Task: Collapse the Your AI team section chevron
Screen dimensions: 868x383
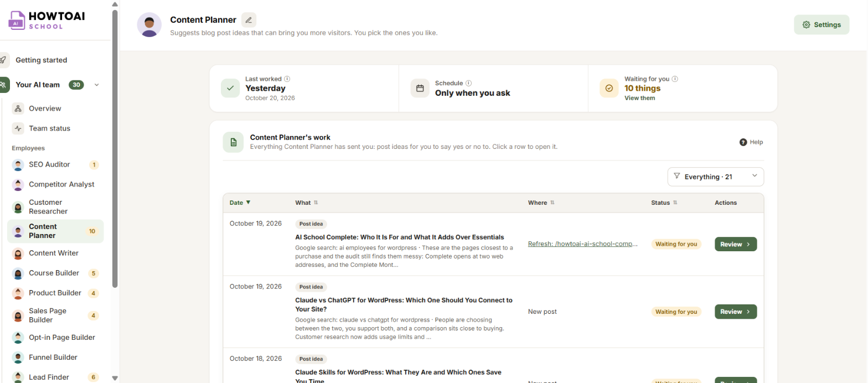Action: click(97, 85)
